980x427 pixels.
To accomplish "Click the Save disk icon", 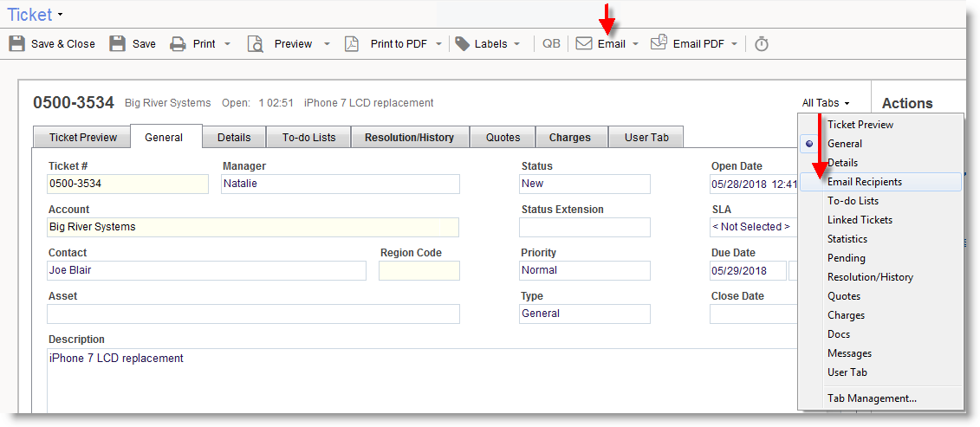I will [118, 43].
